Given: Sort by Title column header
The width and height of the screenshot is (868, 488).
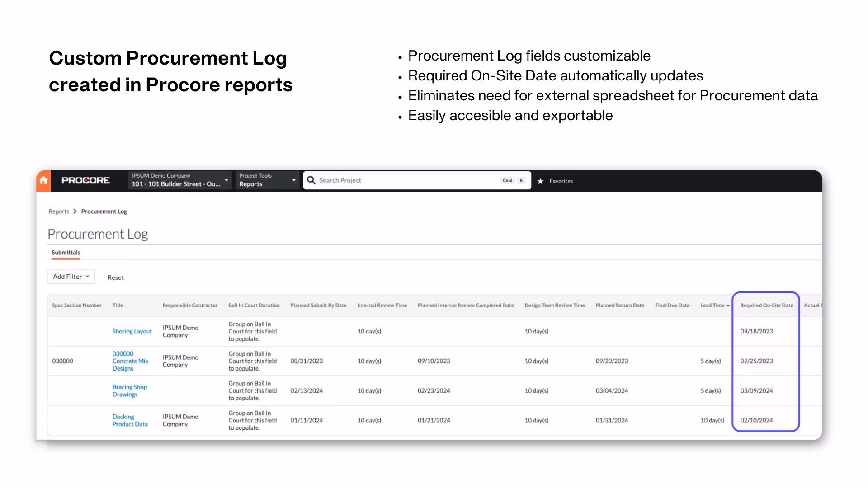Looking at the screenshot, I should [x=118, y=305].
